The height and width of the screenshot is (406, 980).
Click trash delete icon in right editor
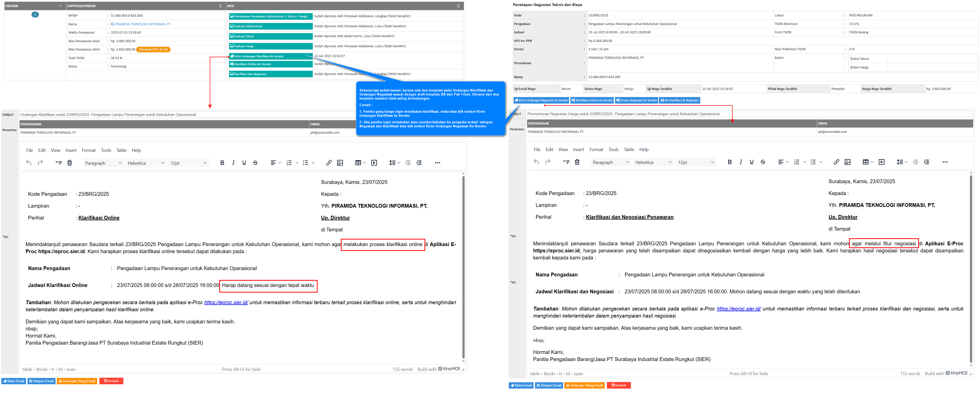(577, 162)
